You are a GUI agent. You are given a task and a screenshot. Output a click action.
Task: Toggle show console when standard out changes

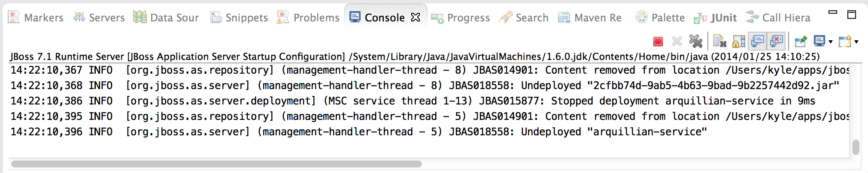click(757, 41)
